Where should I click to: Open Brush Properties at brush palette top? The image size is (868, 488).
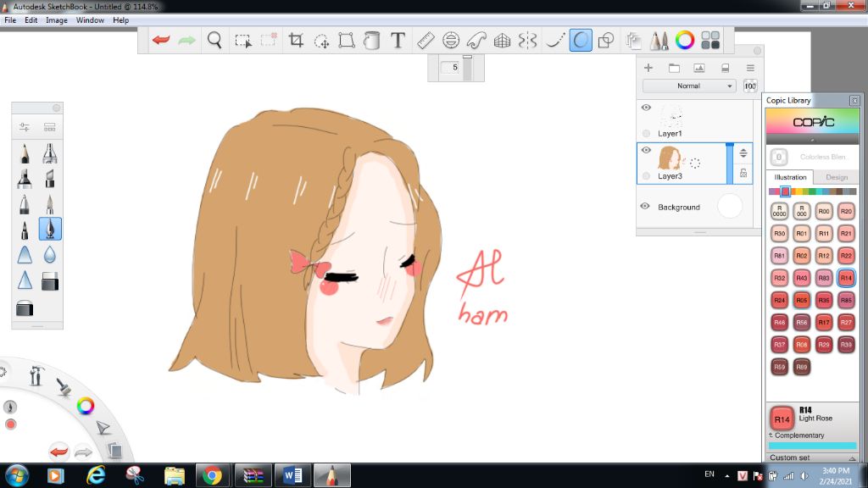pos(25,127)
